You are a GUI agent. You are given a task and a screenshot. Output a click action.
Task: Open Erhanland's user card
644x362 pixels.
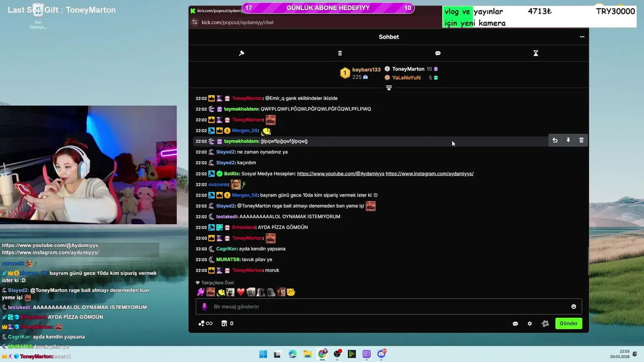coord(244,227)
